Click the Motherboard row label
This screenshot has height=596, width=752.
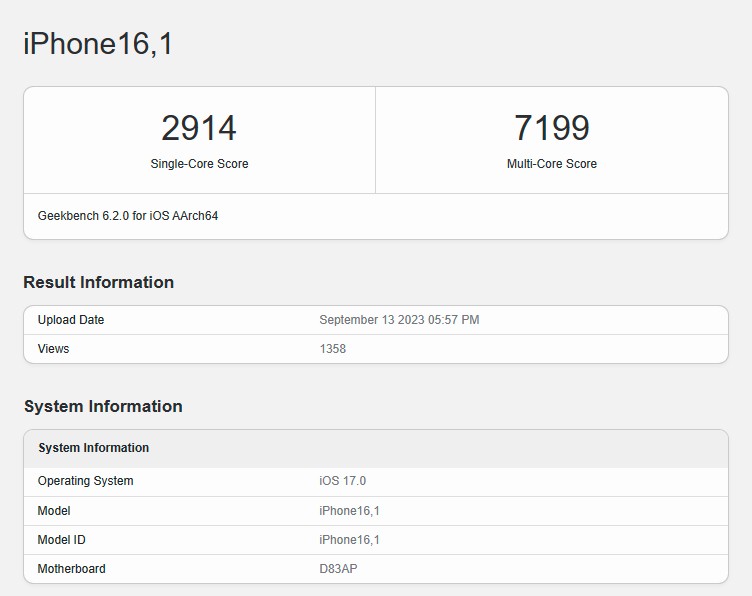72,569
